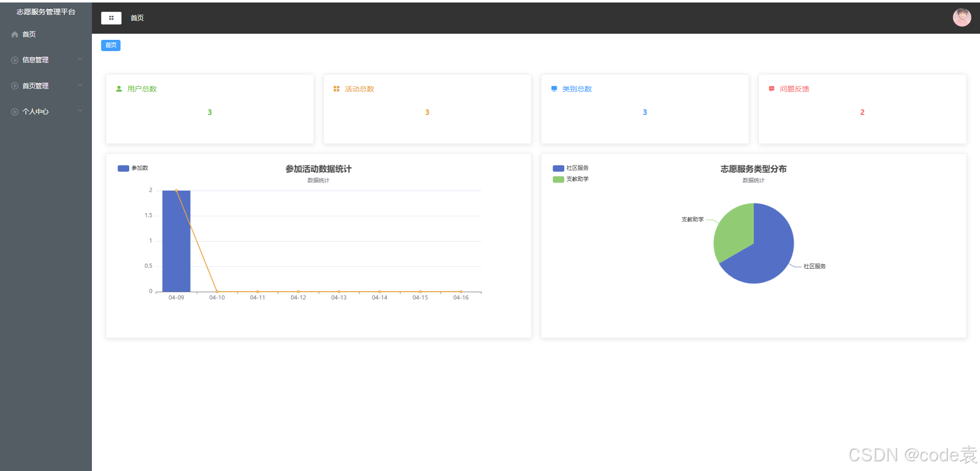Click the 活动总数 label

[360, 89]
